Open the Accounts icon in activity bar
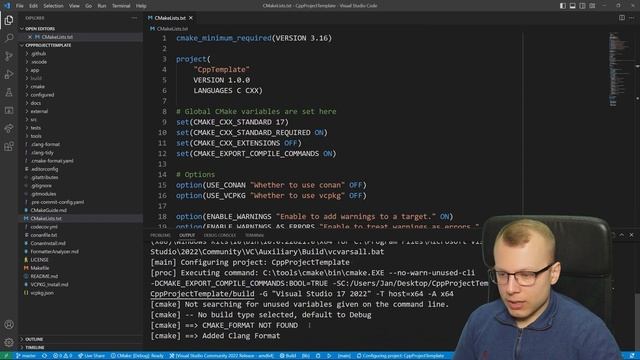The height and width of the screenshot is (360, 640). pos(9,324)
